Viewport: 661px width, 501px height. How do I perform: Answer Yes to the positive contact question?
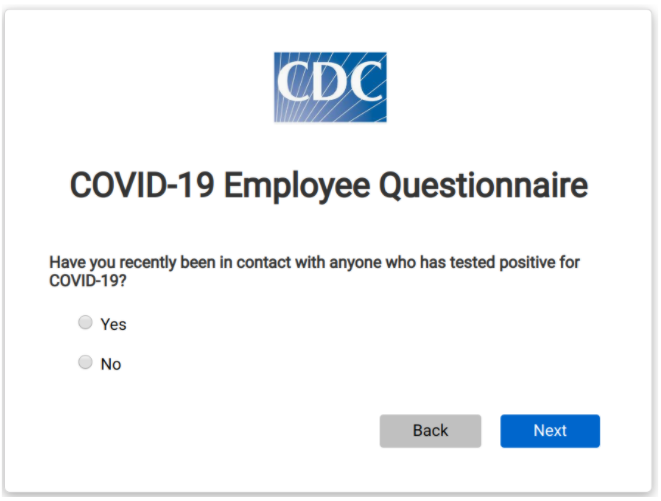[x=85, y=322]
